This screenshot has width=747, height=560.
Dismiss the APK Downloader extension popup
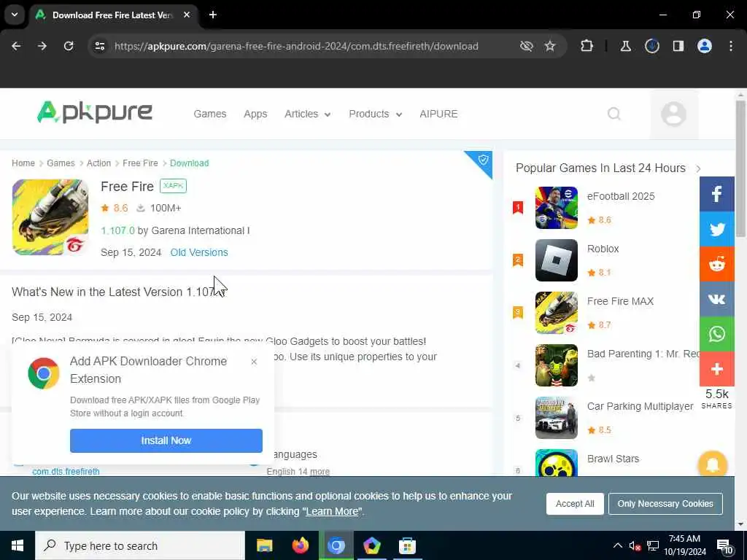pyautogui.click(x=254, y=362)
